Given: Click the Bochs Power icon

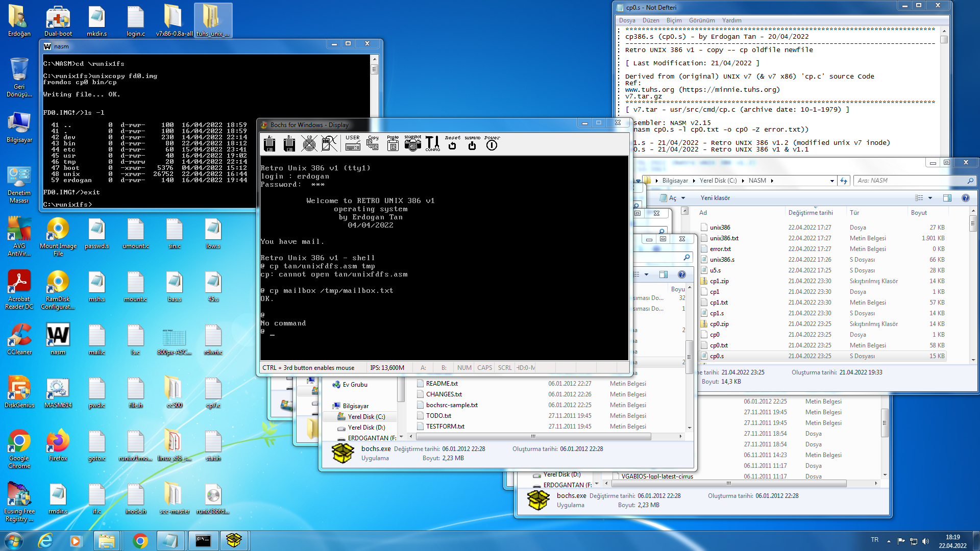Looking at the screenshot, I should [x=492, y=143].
